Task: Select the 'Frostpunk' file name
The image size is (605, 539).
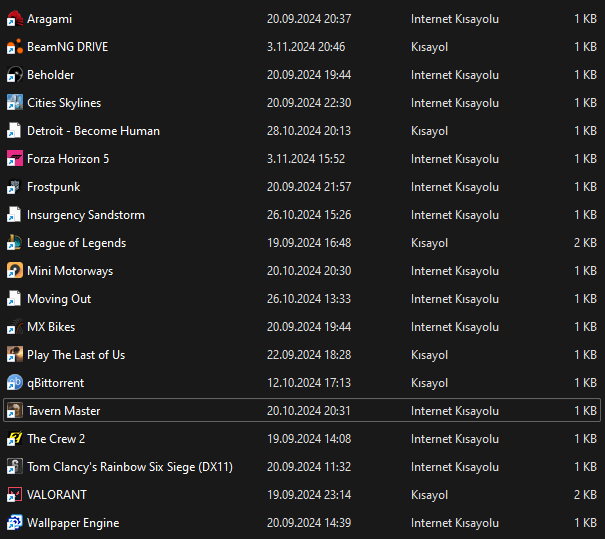Action: tap(54, 187)
